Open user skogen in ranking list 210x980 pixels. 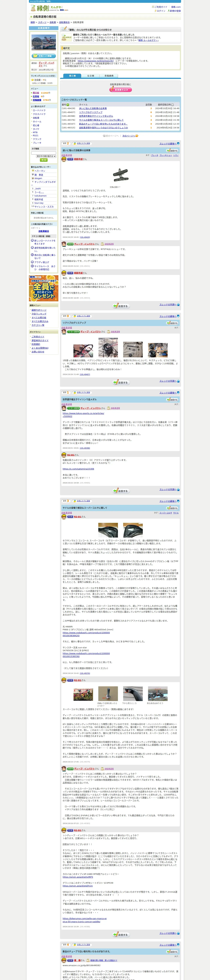(38, 178)
